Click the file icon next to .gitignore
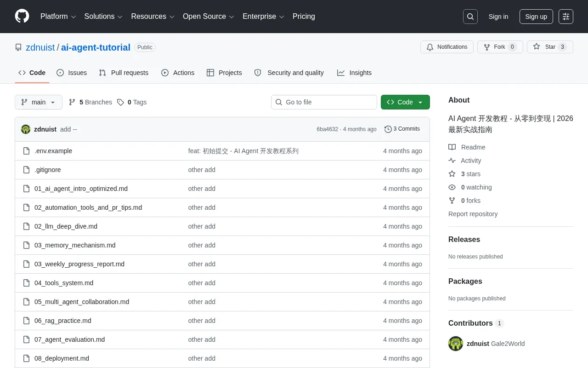Screen dimensions: 588x368 (x=27, y=170)
